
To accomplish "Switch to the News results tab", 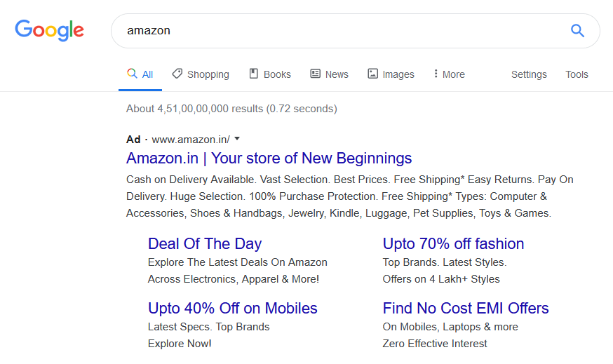I will (x=337, y=74).
